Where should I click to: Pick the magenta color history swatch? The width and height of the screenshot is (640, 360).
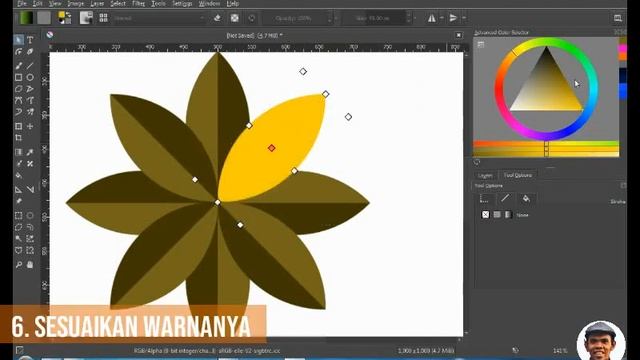(x=623, y=49)
